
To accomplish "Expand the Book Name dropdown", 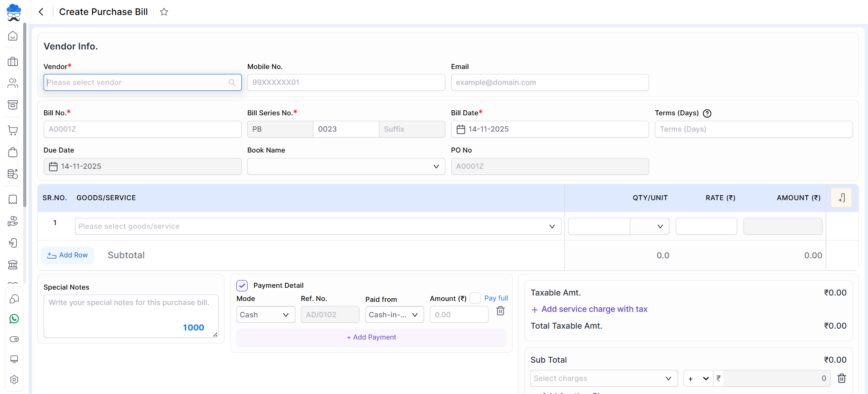I will (x=346, y=167).
